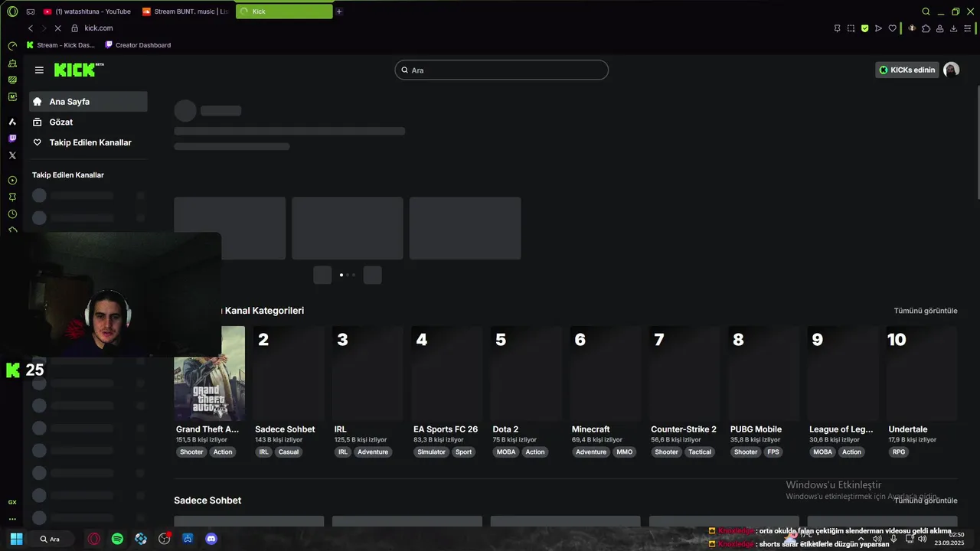Open the Opera GX main menu logo
Screen dimensions: 980x551
click(x=12, y=11)
